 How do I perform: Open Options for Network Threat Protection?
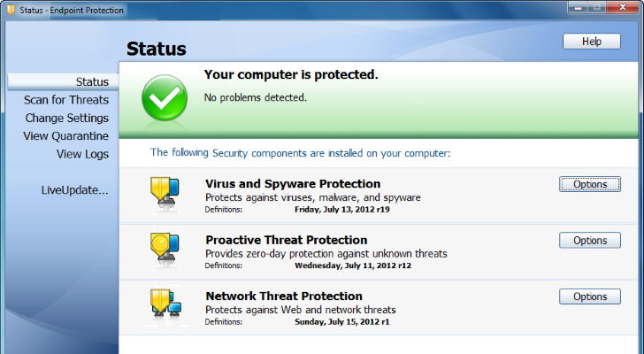coord(590,296)
